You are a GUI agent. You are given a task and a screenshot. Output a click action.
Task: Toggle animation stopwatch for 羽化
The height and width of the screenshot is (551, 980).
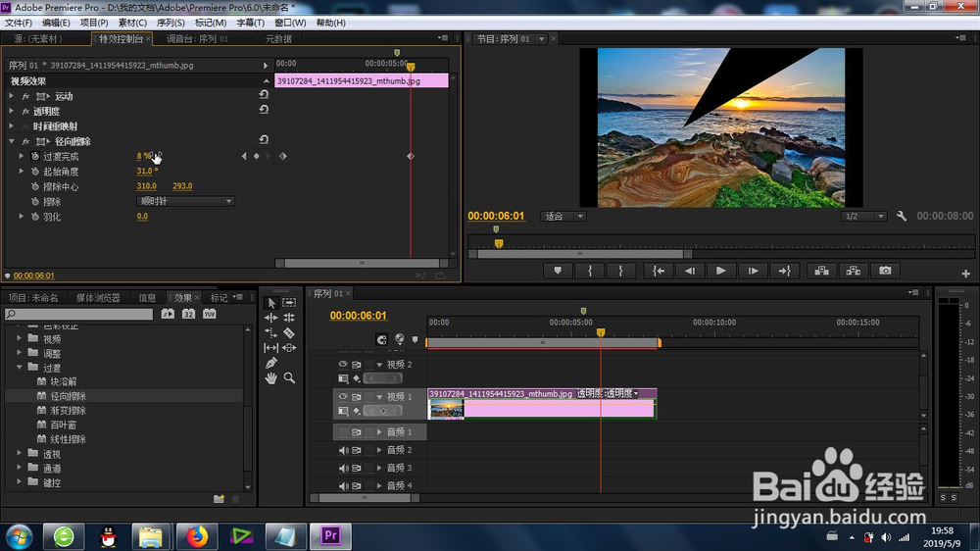[35, 217]
